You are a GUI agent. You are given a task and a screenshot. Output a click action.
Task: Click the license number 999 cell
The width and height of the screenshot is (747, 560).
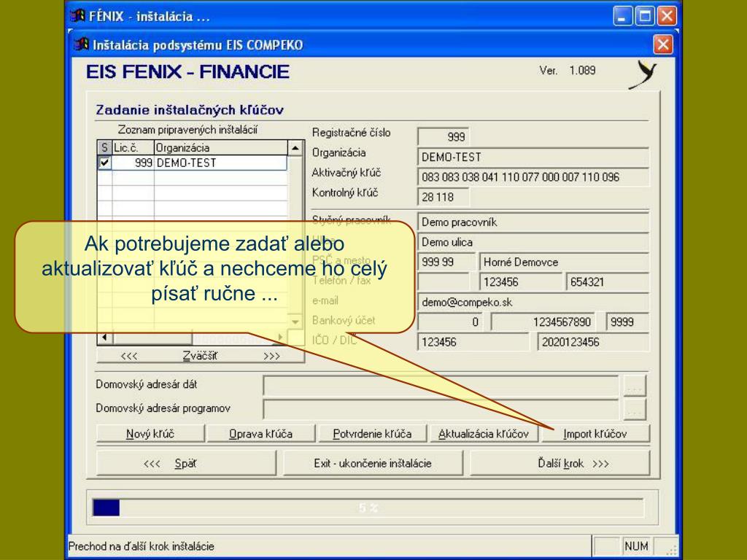[x=133, y=163]
